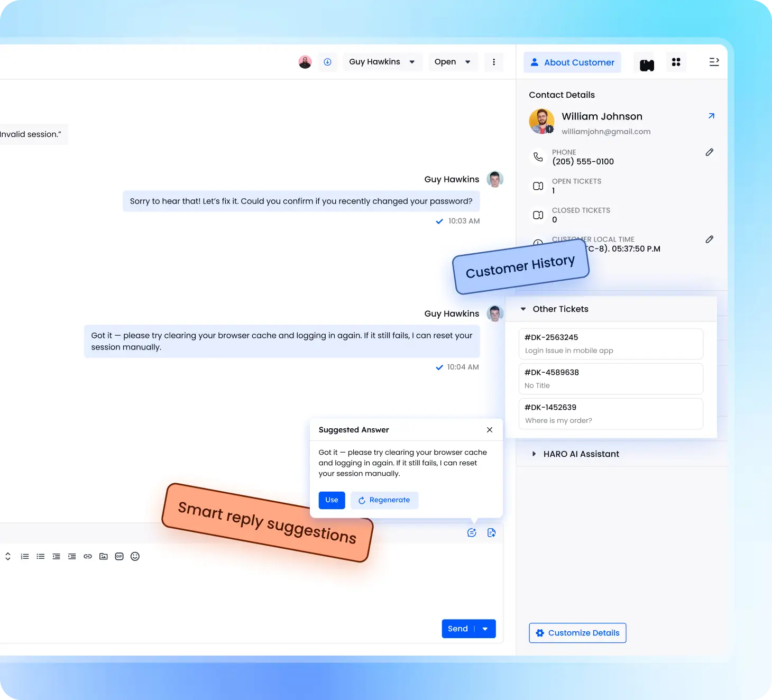Open the three-dot more options menu
The image size is (772, 700).
[494, 62]
